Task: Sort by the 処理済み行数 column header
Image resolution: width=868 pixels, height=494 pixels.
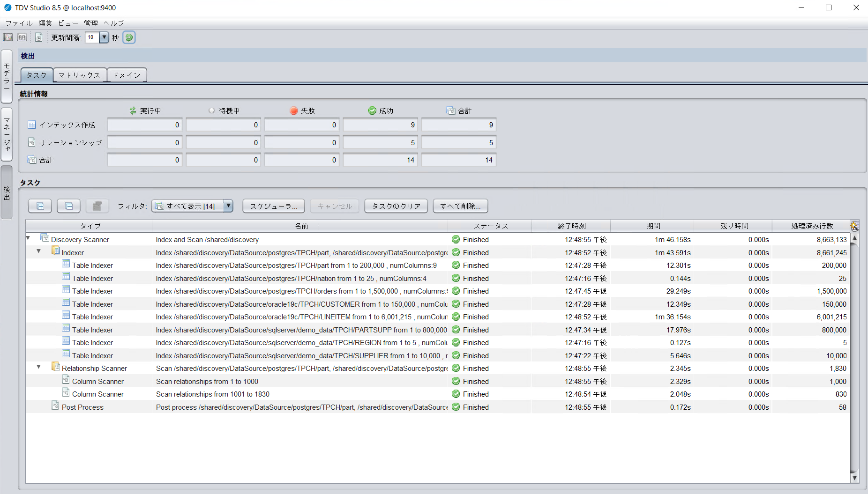Action: click(812, 226)
